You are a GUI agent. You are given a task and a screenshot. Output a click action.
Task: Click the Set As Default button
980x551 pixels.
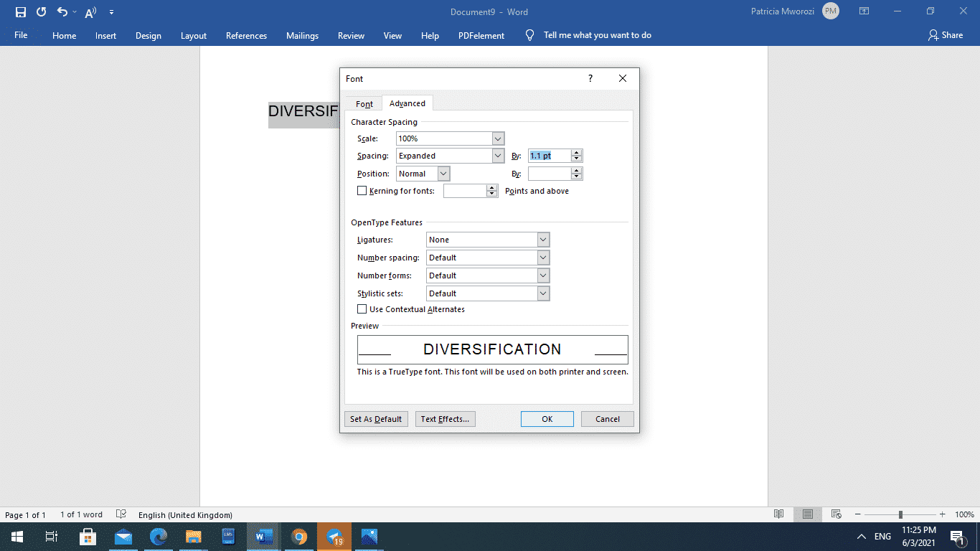tap(376, 418)
